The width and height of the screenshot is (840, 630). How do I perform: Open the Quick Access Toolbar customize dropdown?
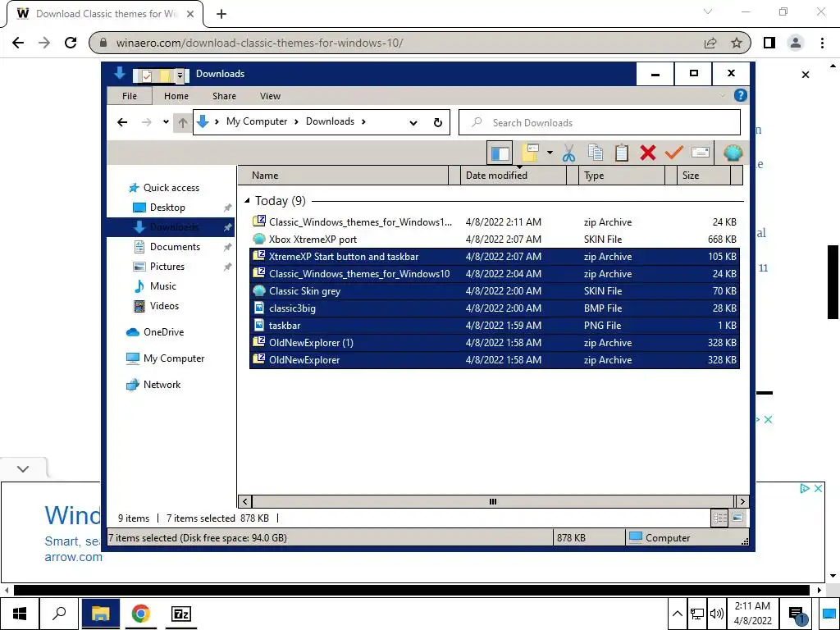180,75
